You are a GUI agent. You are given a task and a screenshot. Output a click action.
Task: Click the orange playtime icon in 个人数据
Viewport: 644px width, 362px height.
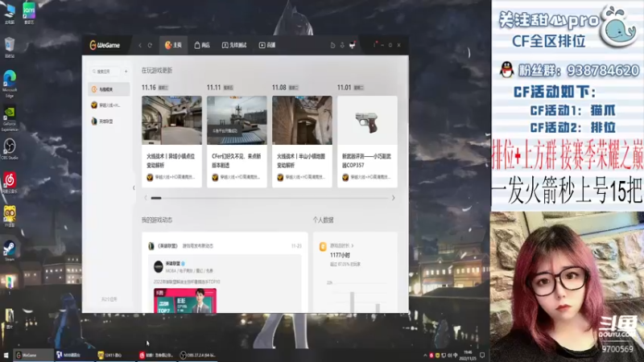pyautogui.click(x=323, y=246)
